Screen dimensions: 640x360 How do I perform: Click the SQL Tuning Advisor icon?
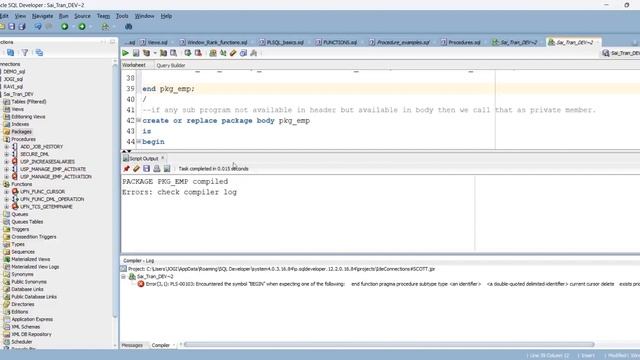[173, 53]
